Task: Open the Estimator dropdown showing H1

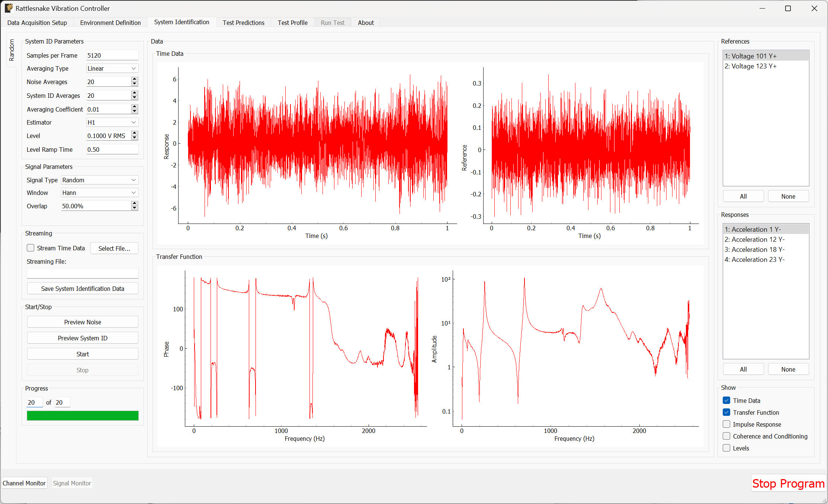Action: [x=112, y=122]
